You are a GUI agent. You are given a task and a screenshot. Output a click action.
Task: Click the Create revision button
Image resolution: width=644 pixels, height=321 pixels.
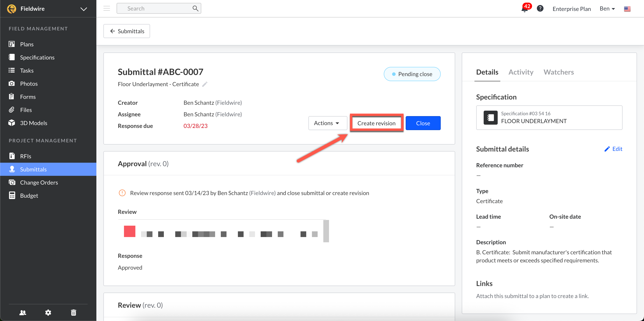tap(376, 123)
